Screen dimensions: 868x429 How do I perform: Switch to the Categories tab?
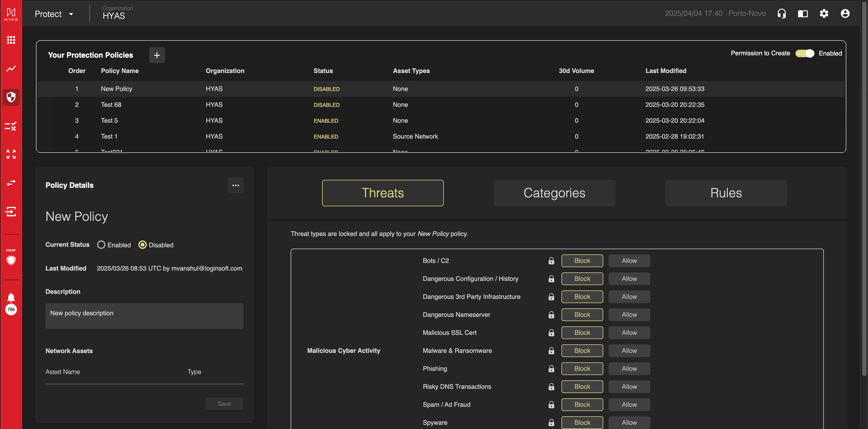click(x=554, y=193)
